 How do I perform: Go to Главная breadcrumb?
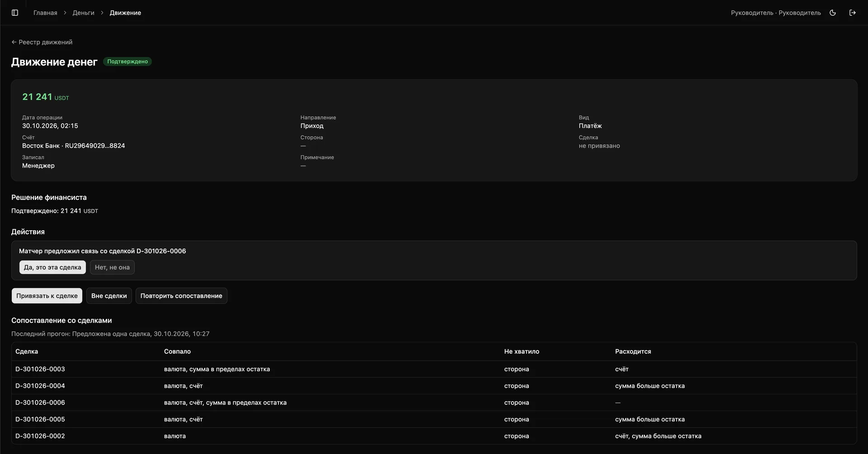click(45, 13)
